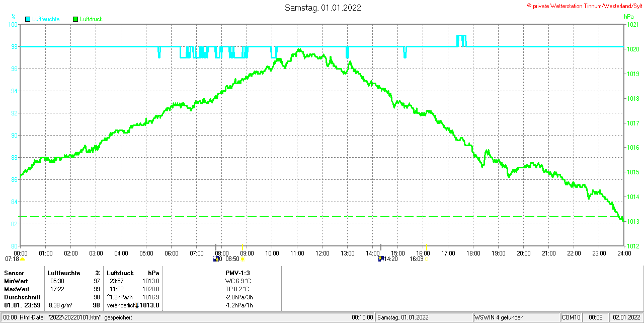
Task: Click the minimum pressure time 23:57
Action: [x=117, y=281]
